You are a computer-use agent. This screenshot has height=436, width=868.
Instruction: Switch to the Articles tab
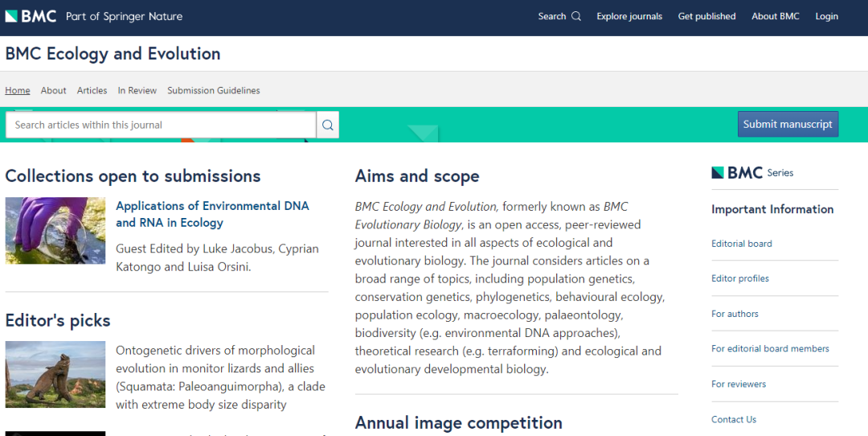pyautogui.click(x=92, y=90)
